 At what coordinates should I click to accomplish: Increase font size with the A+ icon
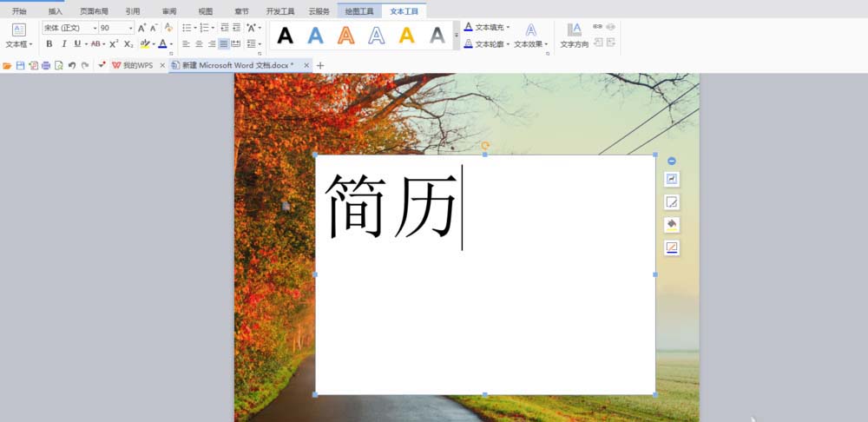(141, 28)
